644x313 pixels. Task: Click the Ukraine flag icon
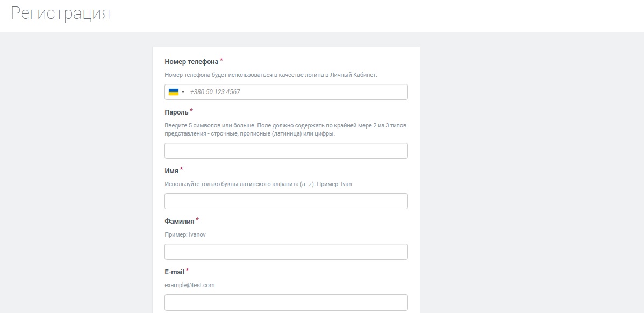173,92
